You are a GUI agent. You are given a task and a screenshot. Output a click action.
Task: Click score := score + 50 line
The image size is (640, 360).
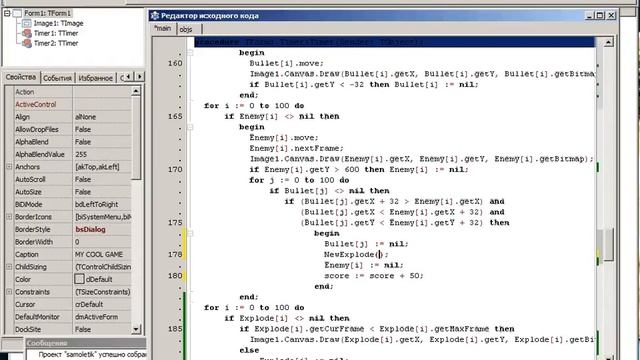(x=374, y=276)
